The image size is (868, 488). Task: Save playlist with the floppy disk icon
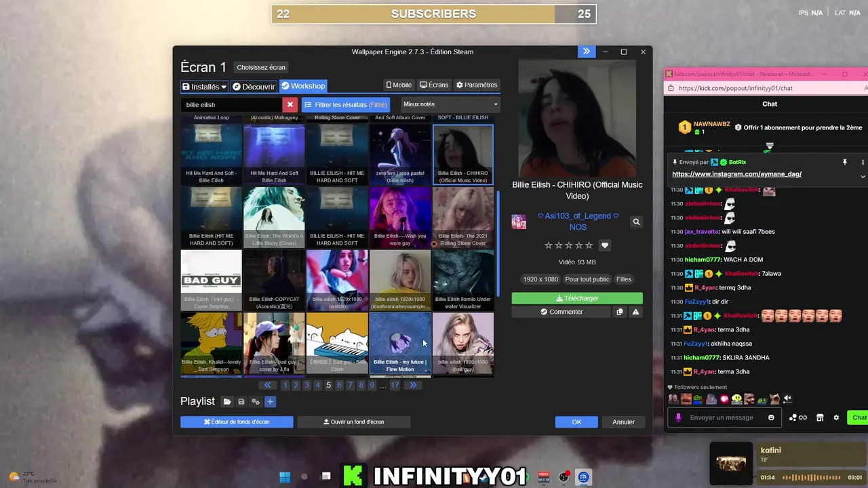click(241, 402)
